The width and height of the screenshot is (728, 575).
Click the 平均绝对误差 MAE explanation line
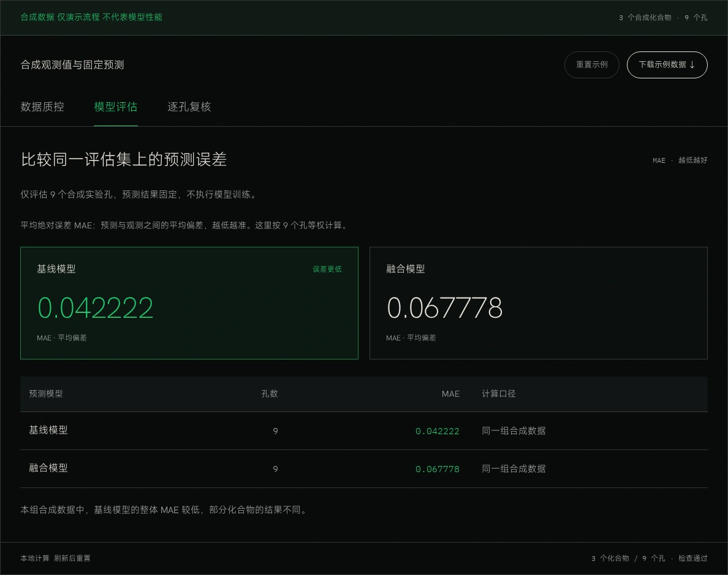[x=185, y=225]
